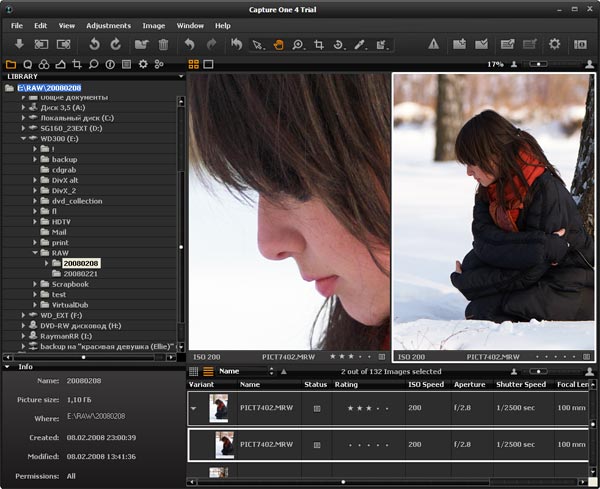The width and height of the screenshot is (600, 489).
Task: Open the Image menu
Action: coord(154,25)
